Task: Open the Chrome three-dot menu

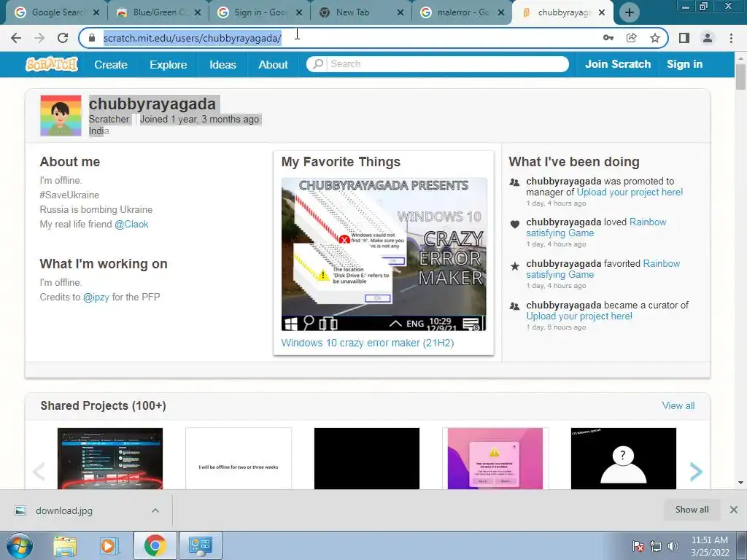Action: (731, 38)
